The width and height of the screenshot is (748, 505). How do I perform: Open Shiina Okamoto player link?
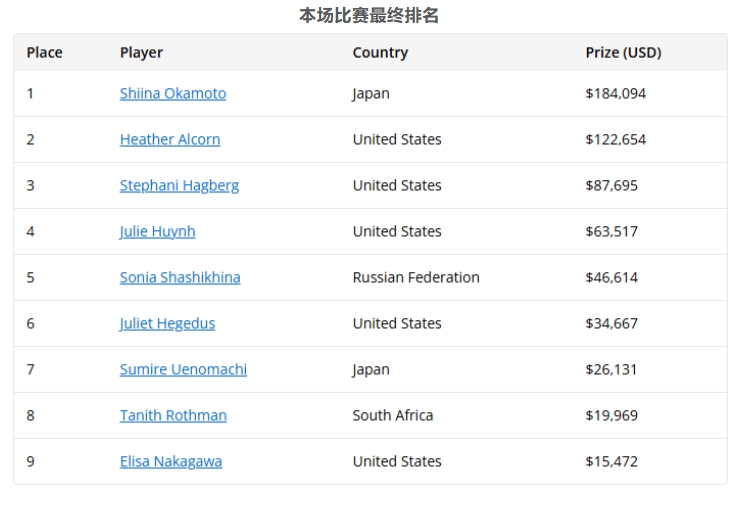173,93
